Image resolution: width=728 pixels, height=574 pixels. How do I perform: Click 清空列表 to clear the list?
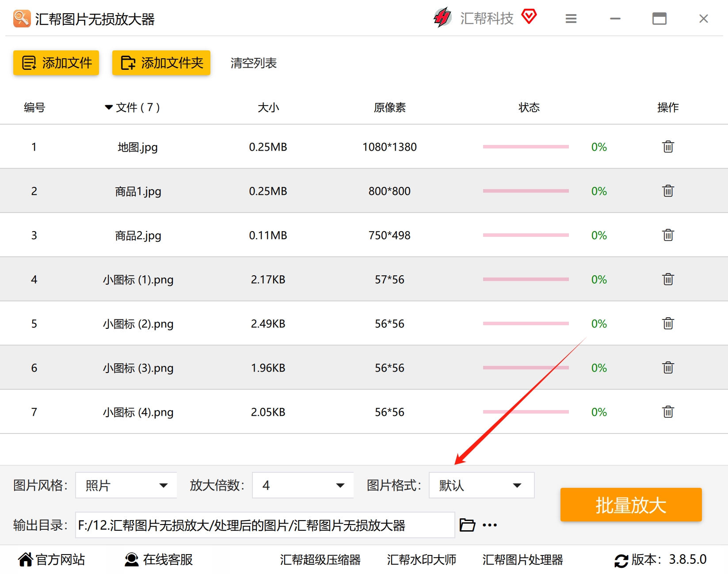254,63
